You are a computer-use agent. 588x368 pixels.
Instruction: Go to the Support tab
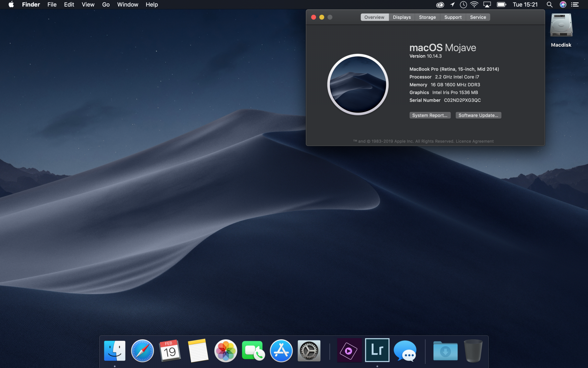tap(453, 17)
